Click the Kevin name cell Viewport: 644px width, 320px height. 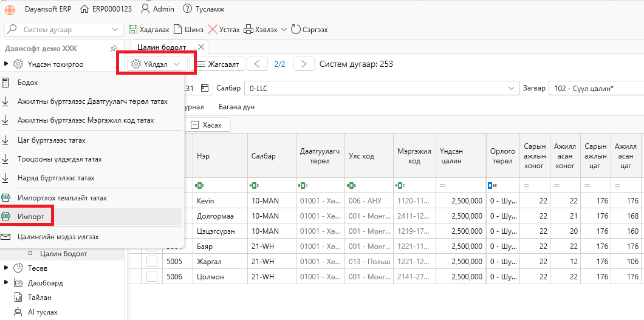[x=220, y=201]
